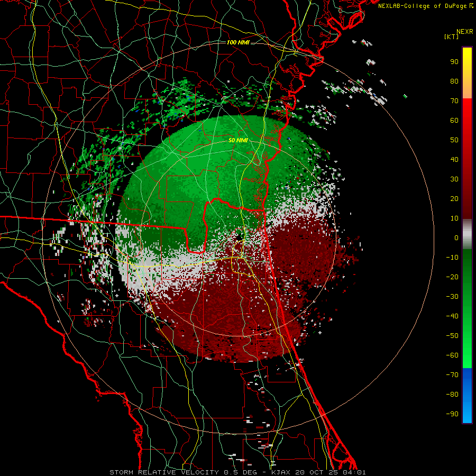
Task: Click the positive 10 value on the scale
Action: click(454, 218)
